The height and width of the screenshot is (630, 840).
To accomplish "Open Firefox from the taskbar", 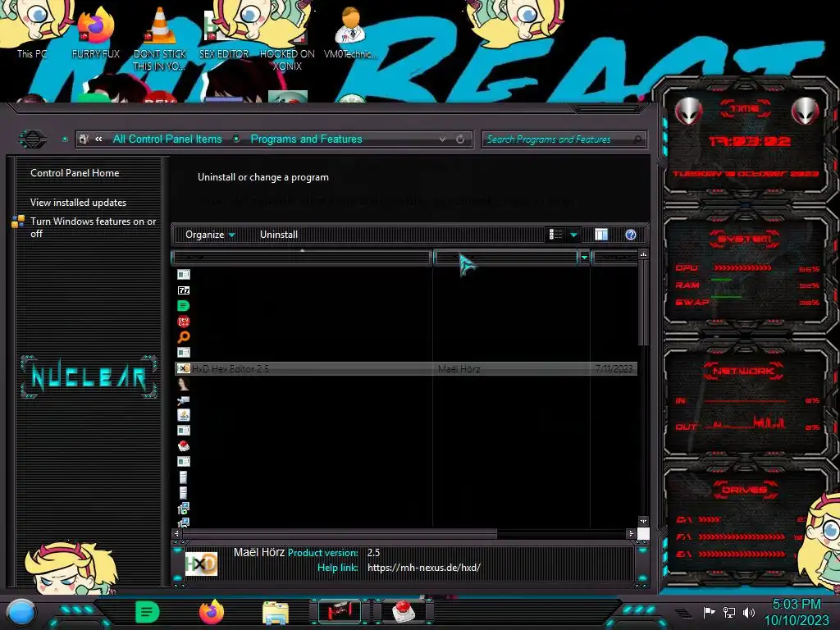I will click(212, 612).
